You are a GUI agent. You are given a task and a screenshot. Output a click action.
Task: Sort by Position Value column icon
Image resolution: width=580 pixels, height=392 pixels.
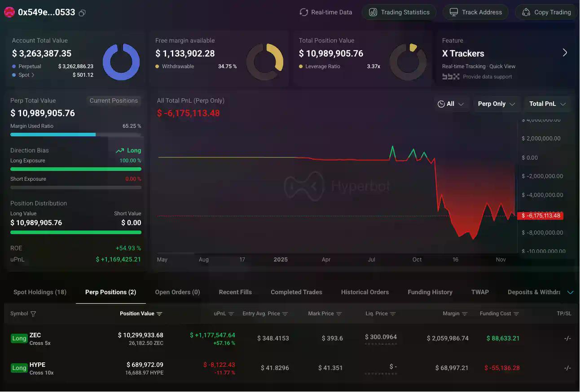point(159,314)
